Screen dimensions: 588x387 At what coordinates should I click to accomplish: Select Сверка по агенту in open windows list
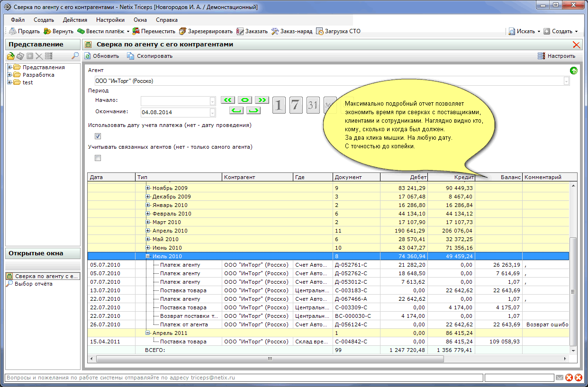click(x=43, y=276)
